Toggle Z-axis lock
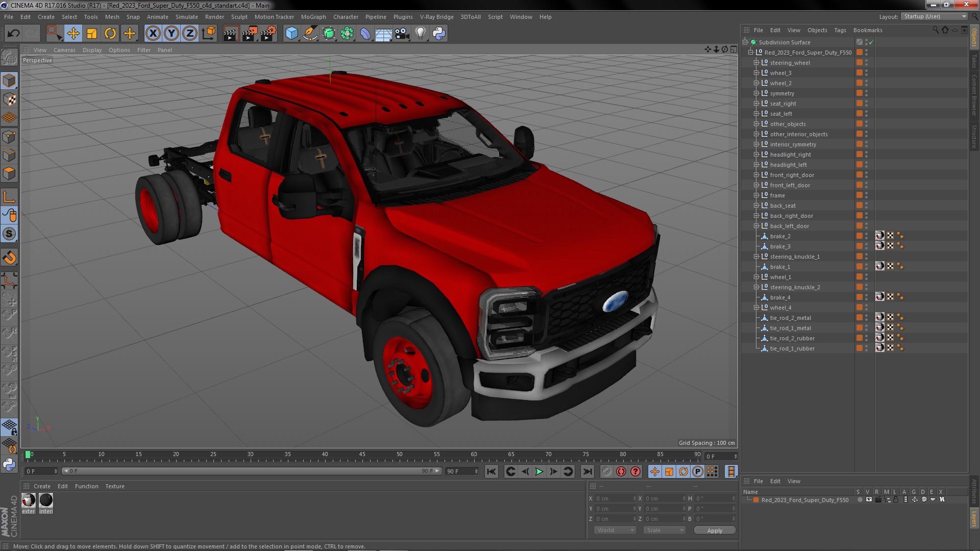The height and width of the screenshot is (551, 980). click(x=189, y=34)
